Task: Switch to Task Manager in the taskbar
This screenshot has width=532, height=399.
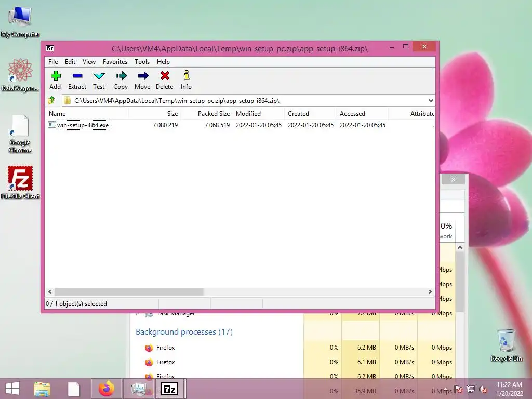Action: pyautogui.click(x=138, y=389)
